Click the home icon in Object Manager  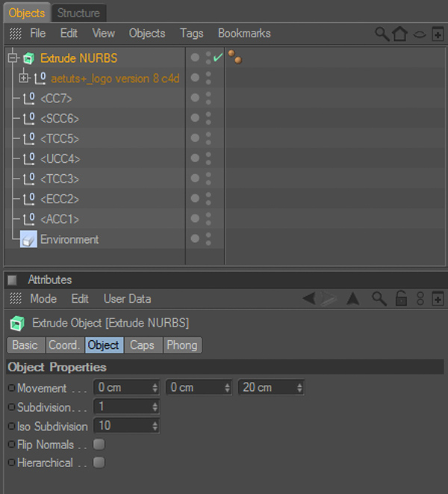pyautogui.click(x=399, y=34)
